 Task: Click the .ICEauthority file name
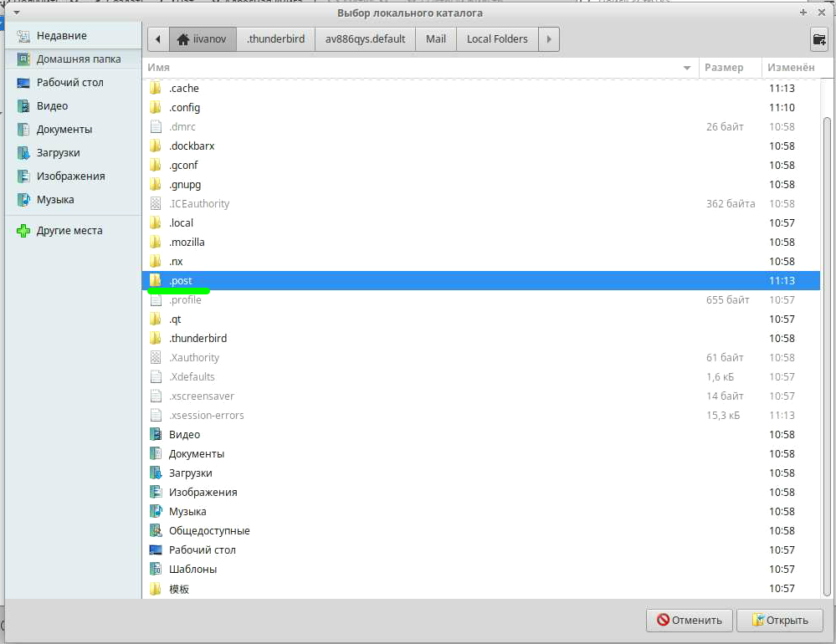pos(199,203)
